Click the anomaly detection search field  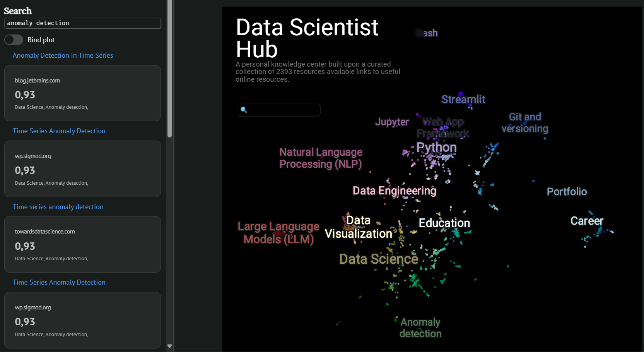tap(82, 23)
